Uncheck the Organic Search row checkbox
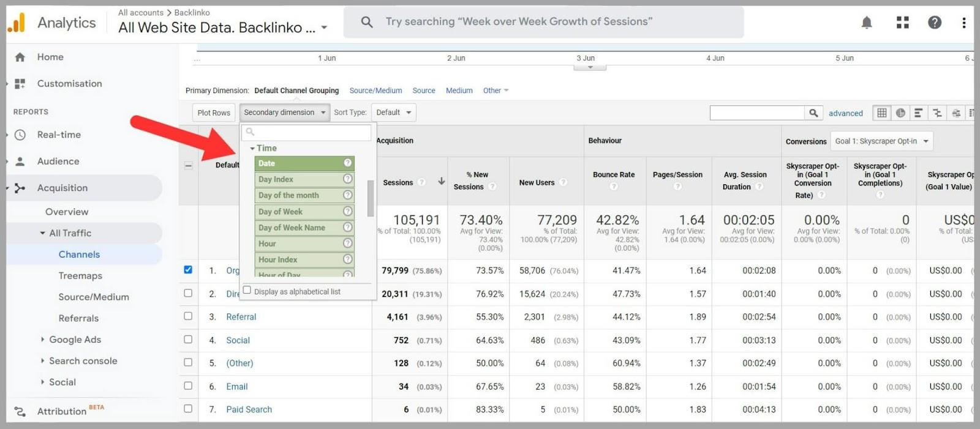The width and height of the screenshot is (980, 429). click(x=188, y=270)
